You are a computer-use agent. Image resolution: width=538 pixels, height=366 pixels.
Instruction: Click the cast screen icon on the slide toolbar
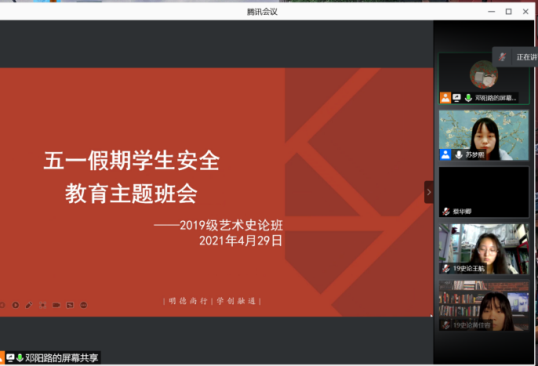coord(70,305)
